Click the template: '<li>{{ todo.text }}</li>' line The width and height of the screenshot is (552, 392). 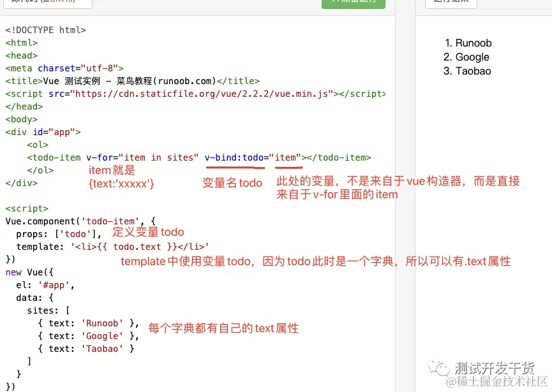coord(113,247)
